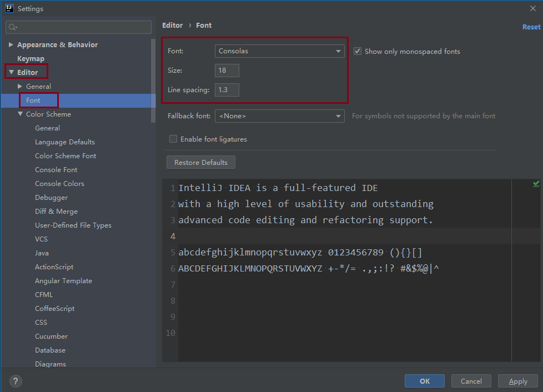Click the search magnifier icon

pos(12,27)
